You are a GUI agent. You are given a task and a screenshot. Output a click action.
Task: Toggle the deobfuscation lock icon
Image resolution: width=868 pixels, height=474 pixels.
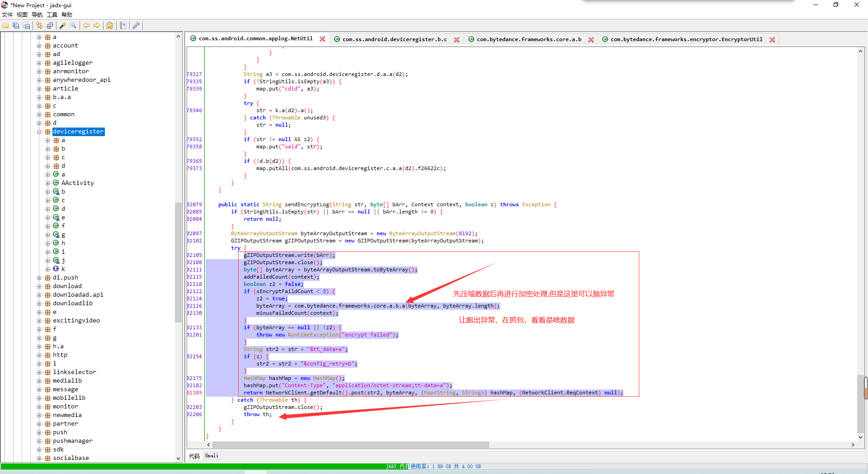[x=110, y=25]
